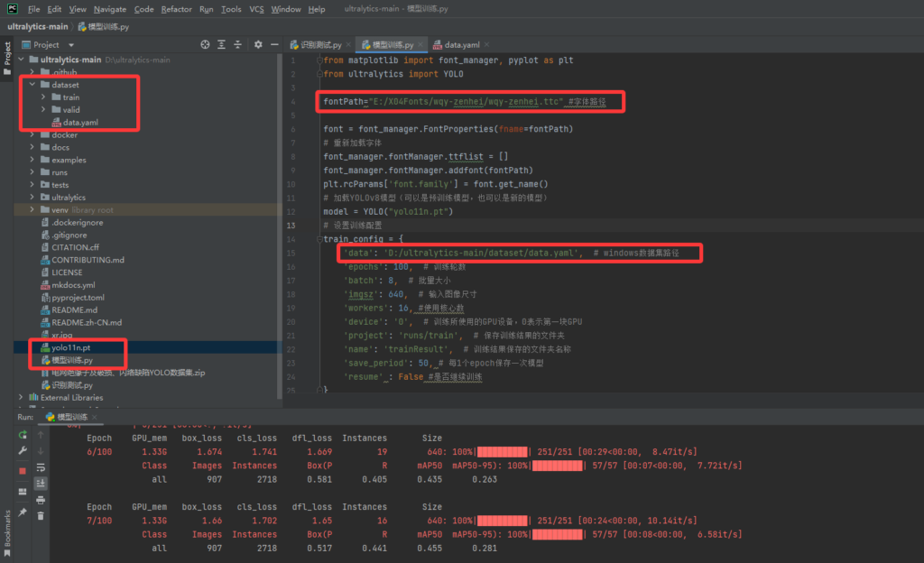Viewport: 924px width, 563px height.
Task: Click the down arrow in Run console
Action: tap(41, 451)
